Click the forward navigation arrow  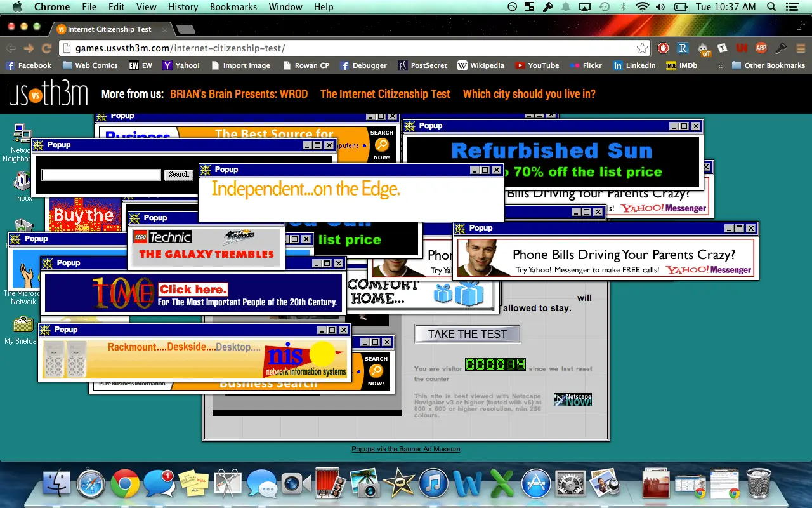pos(29,48)
